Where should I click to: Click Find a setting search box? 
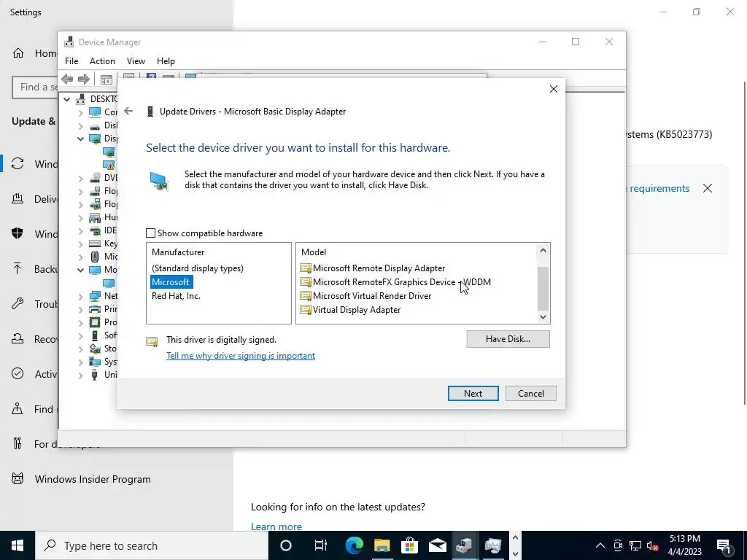tap(35, 87)
